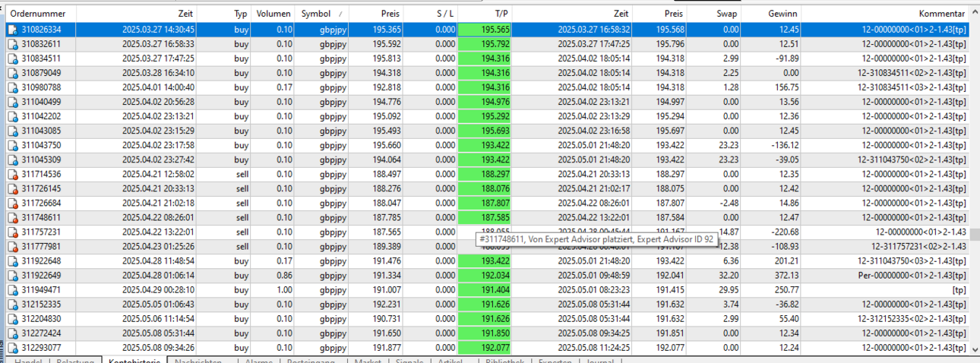Click the scrollbar up arrow

click(975, 13)
